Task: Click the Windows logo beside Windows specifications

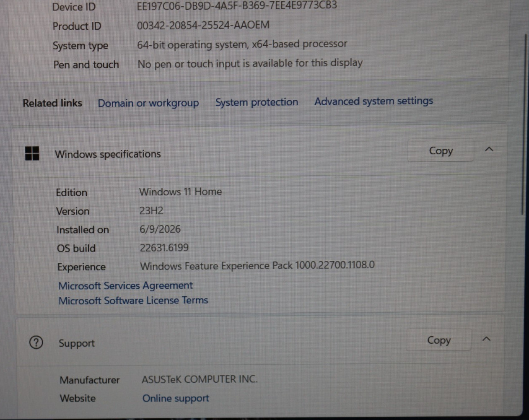Action: click(32, 153)
